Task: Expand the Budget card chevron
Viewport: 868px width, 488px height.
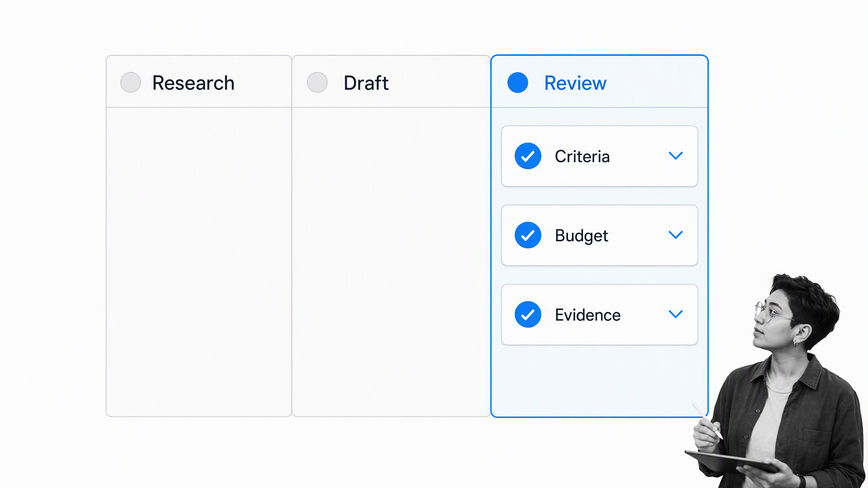Action: pos(676,235)
